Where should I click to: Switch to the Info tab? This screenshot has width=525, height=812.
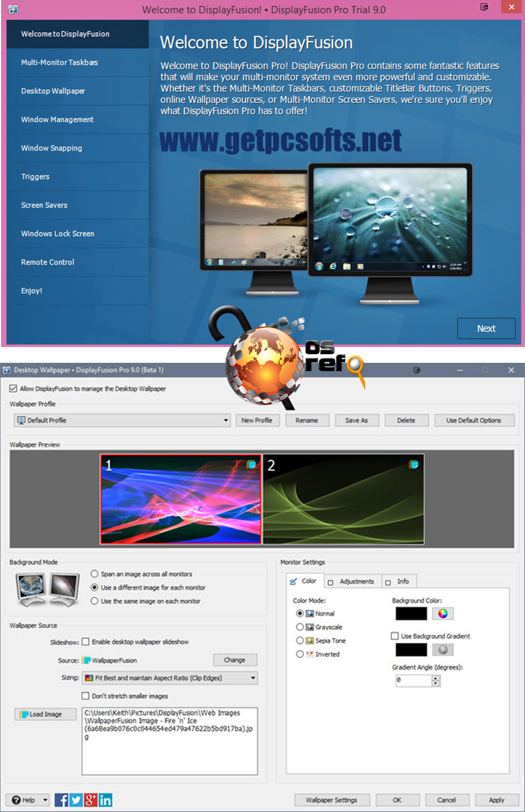point(398,581)
